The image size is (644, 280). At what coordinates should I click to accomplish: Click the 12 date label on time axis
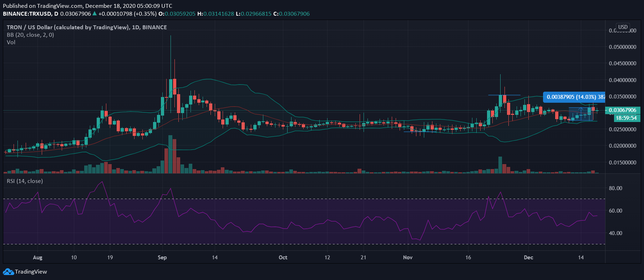(x=327, y=258)
